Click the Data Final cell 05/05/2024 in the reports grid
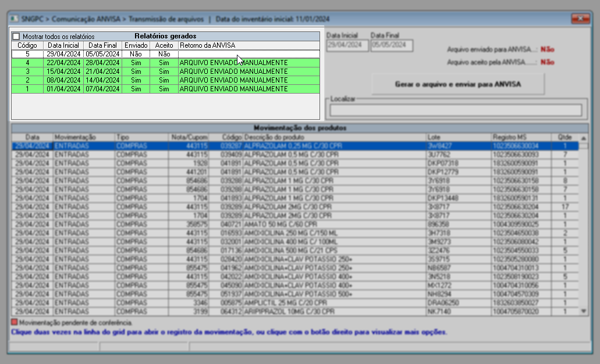600x364 pixels. pyautogui.click(x=102, y=54)
